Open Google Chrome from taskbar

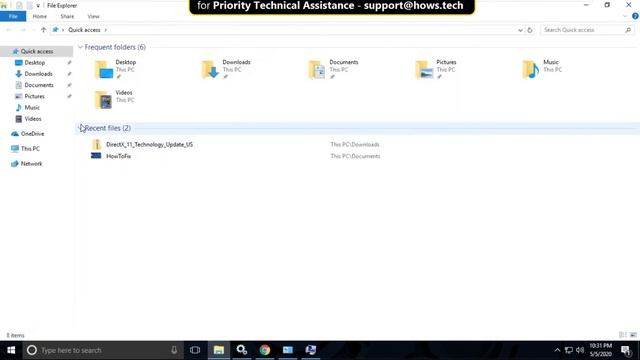click(x=265, y=350)
